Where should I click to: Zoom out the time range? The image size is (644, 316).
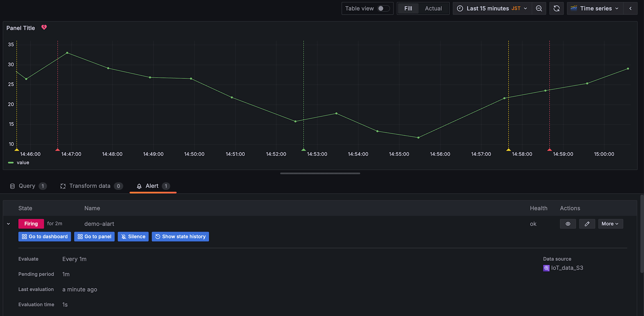(x=539, y=8)
